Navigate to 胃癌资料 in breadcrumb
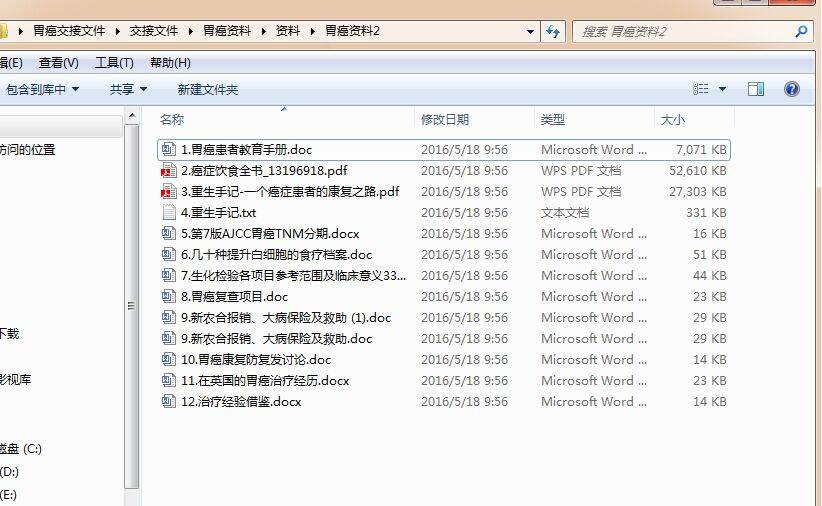The width and height of the screenshot is (822, 506). [227, 31]
